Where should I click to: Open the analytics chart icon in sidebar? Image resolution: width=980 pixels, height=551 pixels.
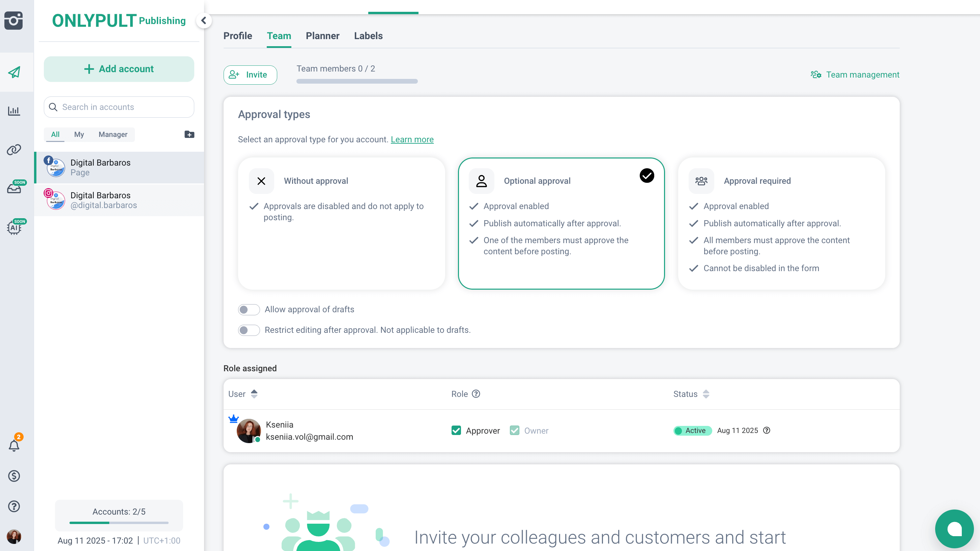click(x=14, y=111)
